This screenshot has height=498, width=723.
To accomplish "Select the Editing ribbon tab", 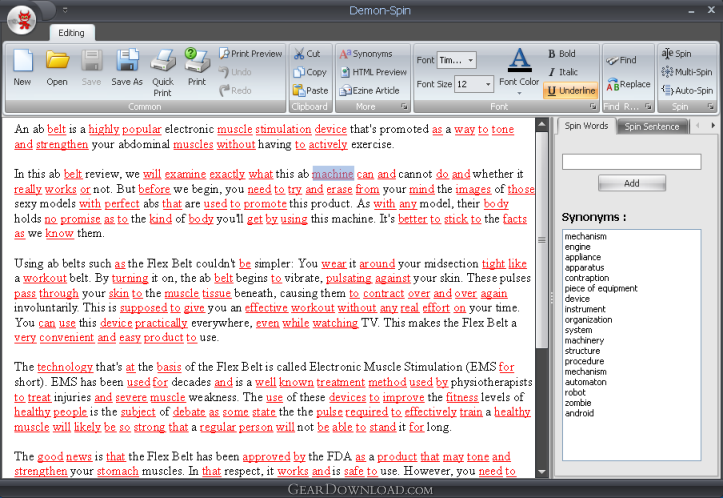I will 71,33.
